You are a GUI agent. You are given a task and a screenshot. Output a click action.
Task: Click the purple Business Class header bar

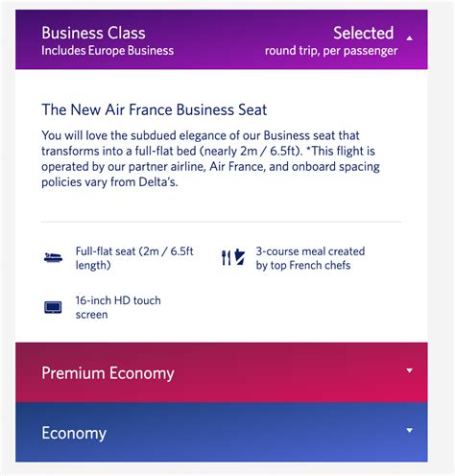222,39
